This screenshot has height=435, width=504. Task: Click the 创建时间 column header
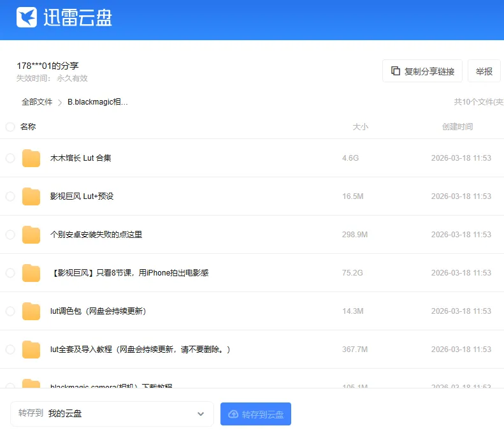[x=457, y=127]
